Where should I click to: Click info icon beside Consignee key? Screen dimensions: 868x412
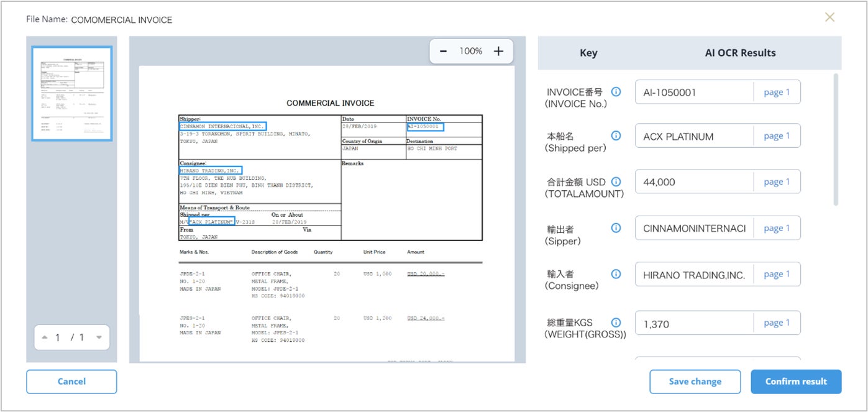616,274
